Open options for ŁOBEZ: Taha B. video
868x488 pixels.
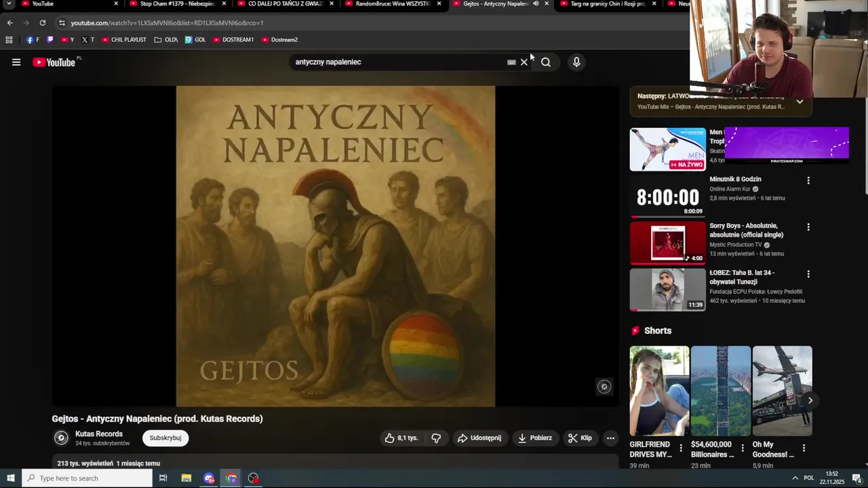click(x=808, y=274)
